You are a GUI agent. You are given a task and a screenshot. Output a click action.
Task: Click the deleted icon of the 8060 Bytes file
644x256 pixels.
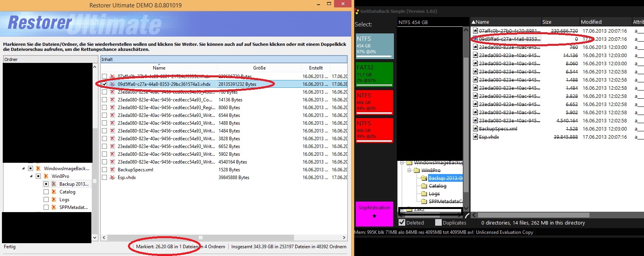[x=112, y=108]
